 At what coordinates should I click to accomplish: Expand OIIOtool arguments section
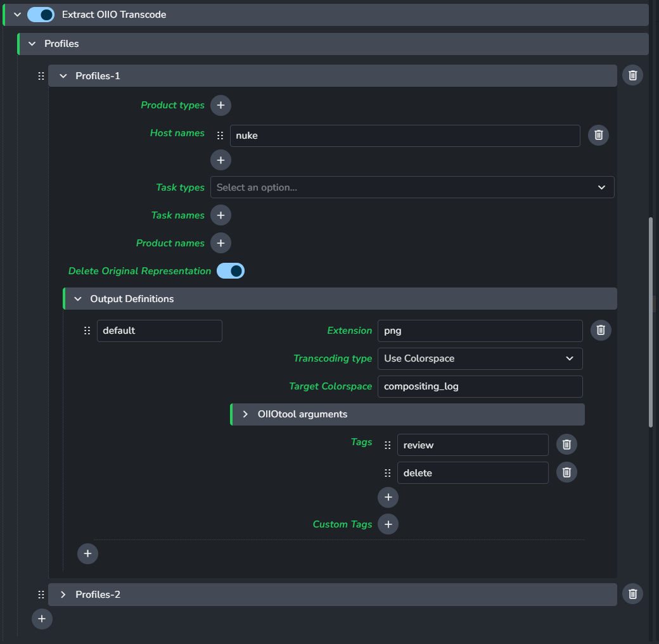[245, 414]
